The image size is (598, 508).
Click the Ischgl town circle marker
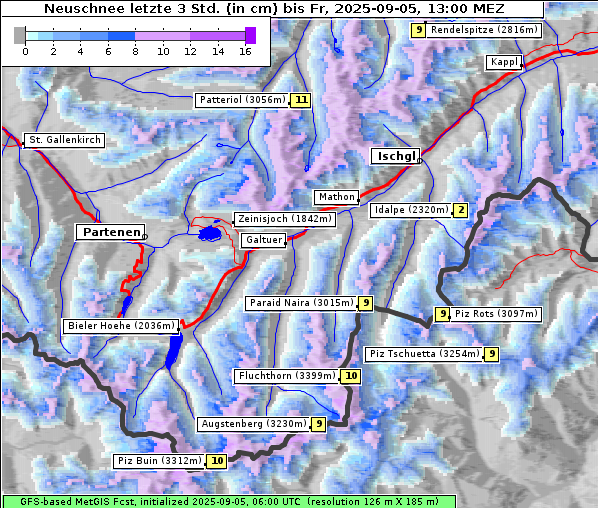pos(419,161)
